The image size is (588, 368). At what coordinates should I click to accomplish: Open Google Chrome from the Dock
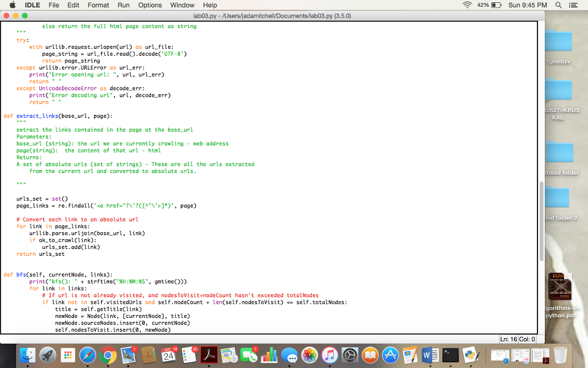click(108, 356)
